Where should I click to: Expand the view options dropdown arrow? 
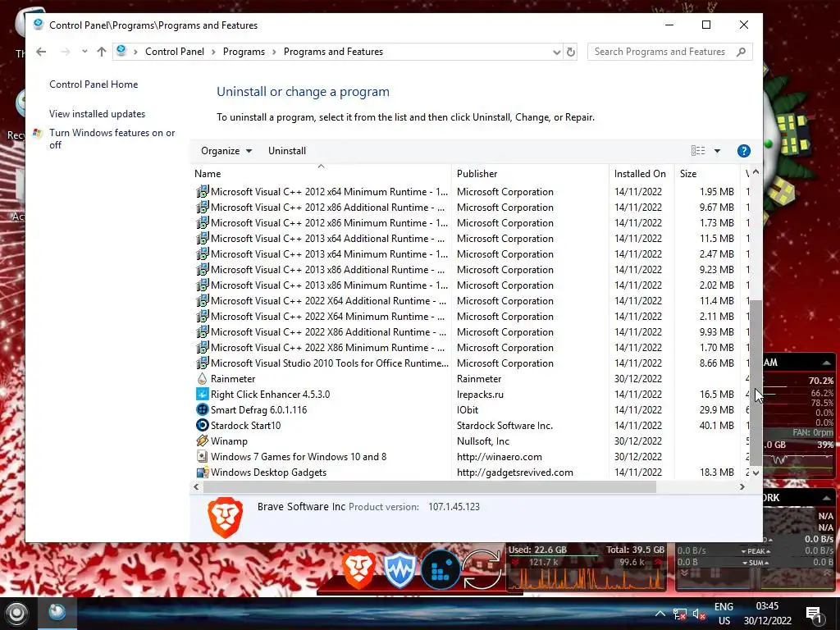[x=717, y=151]
